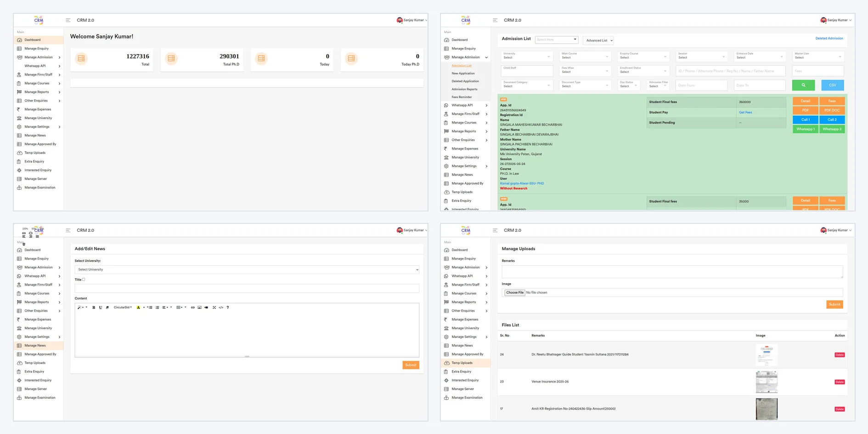Screen dimensions: 868x434
Task: Click the eraser remove-format icon in the editor
Action: pos(107,308)
